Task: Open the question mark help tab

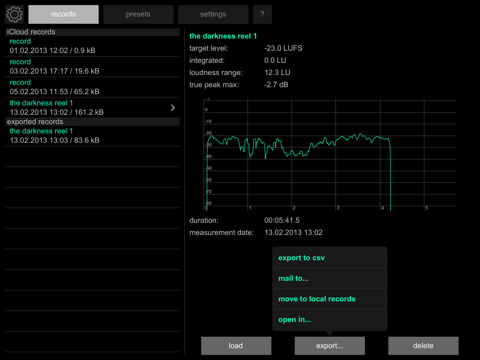Action: [262, 14]
